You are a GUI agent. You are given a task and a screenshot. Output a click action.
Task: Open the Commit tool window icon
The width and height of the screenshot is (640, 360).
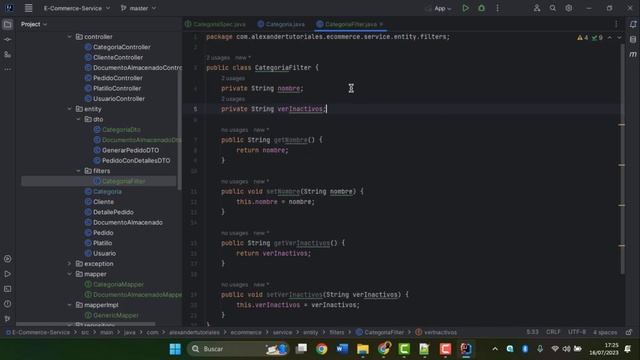tap(7, 40)
